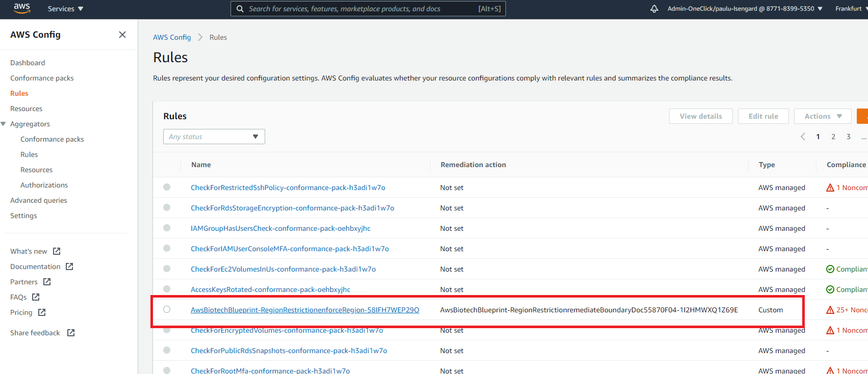The width and height of the screenshot is (868, 374).
Task: Collapse the Aggregators section
Action: (x=4, y=124)
